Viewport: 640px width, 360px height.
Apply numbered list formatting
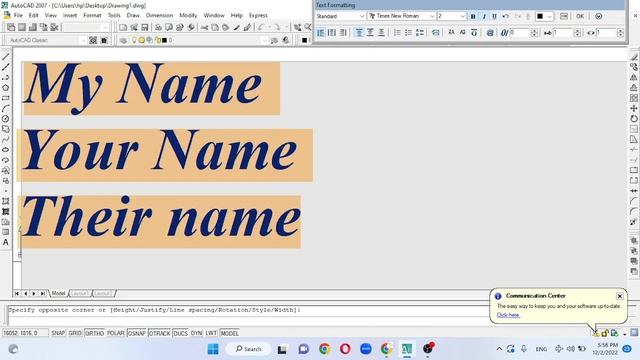coord(397,32)
